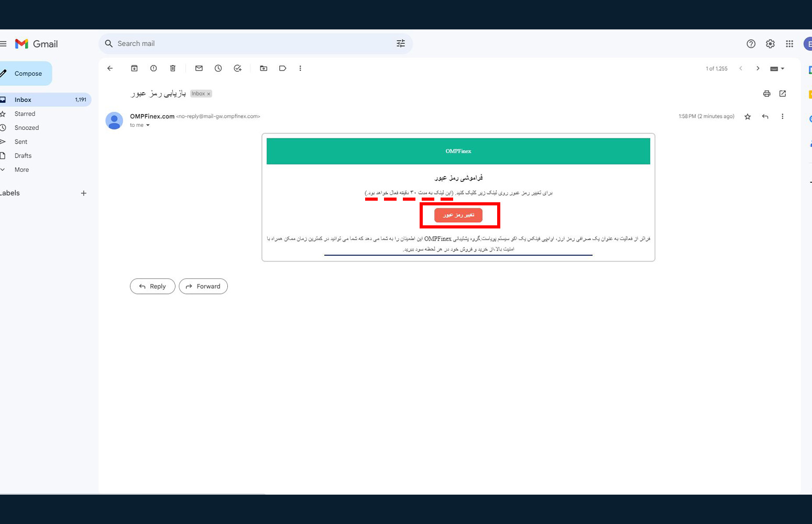Click the Forward button below the email

click(203, 286)
